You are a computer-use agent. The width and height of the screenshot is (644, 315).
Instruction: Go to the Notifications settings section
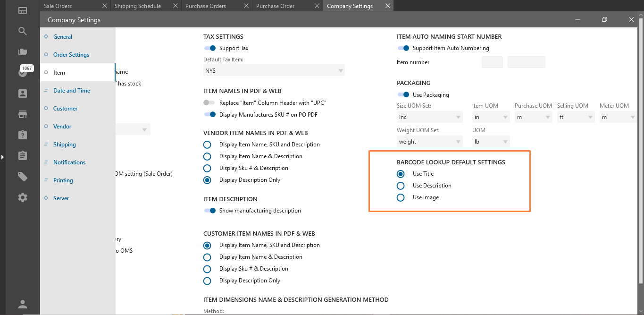tap(69, 162)
